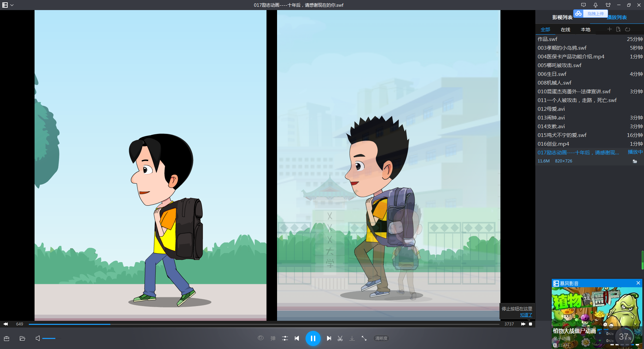Toggle the eye-protection icon
Viewport: 644px width, 349px height.
pos(261,338)
